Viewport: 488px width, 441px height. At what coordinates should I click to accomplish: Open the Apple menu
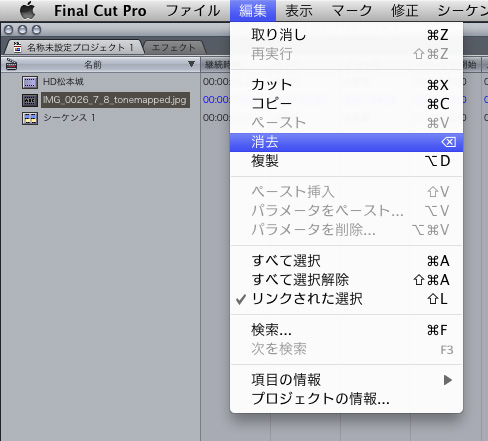click(x=28, y=10)
